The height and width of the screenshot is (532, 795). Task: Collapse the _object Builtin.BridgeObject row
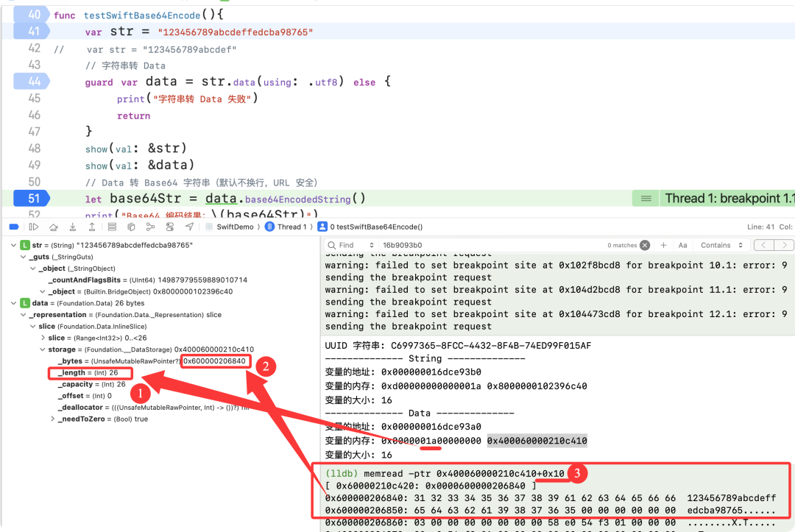pos(42,292)
